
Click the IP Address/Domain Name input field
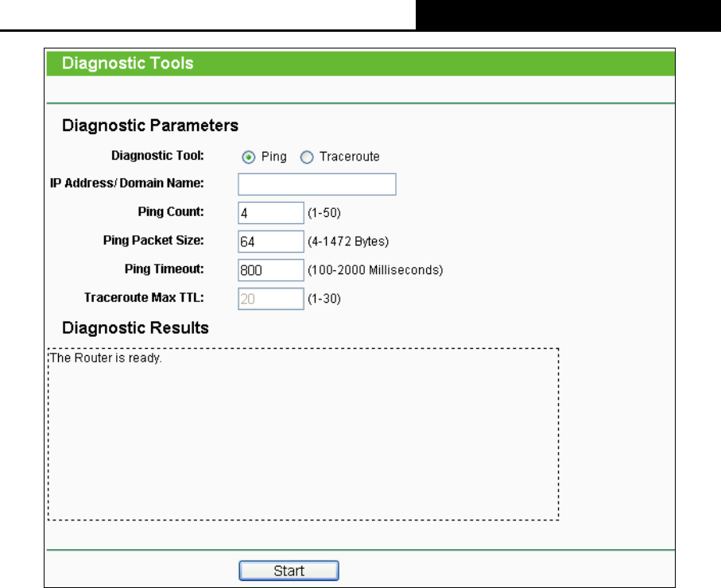click(x=317, y=184)
